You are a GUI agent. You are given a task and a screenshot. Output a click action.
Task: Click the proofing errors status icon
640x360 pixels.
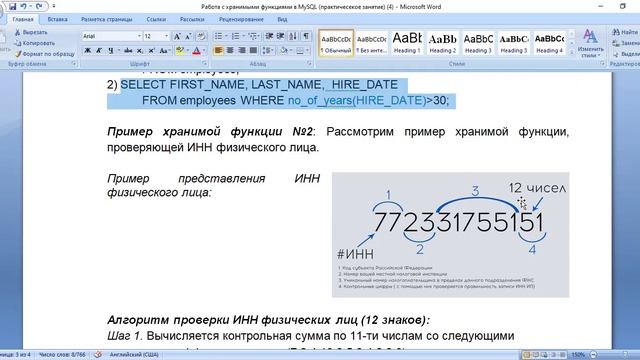98,355
